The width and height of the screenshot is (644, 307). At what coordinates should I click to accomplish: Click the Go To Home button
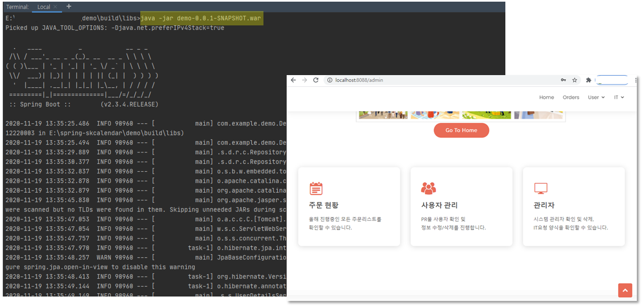(461, 130)
